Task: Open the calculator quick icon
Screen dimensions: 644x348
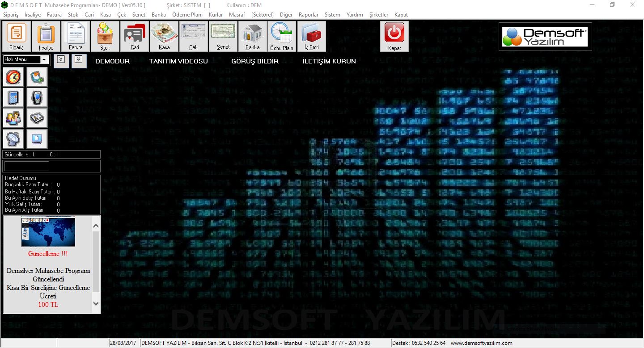Action: click(13, 97)
